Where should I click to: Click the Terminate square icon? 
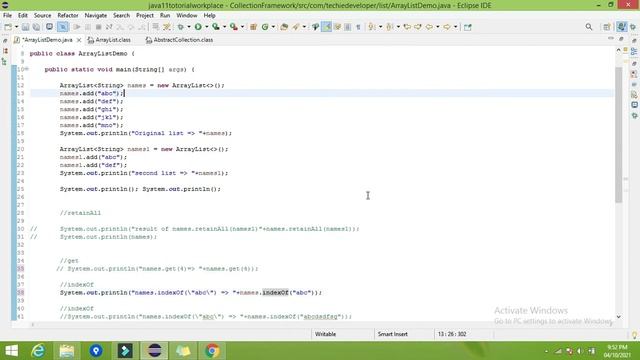(98, 27)
